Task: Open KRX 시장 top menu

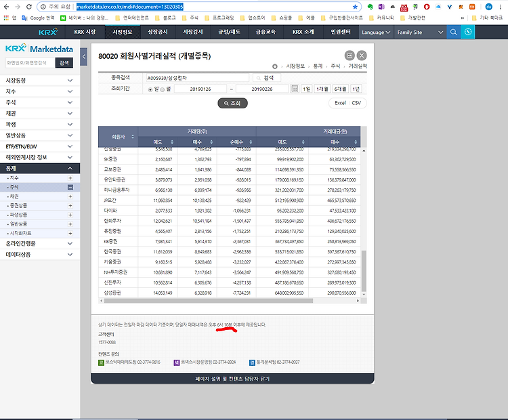Action: click(x=85, y=32)
